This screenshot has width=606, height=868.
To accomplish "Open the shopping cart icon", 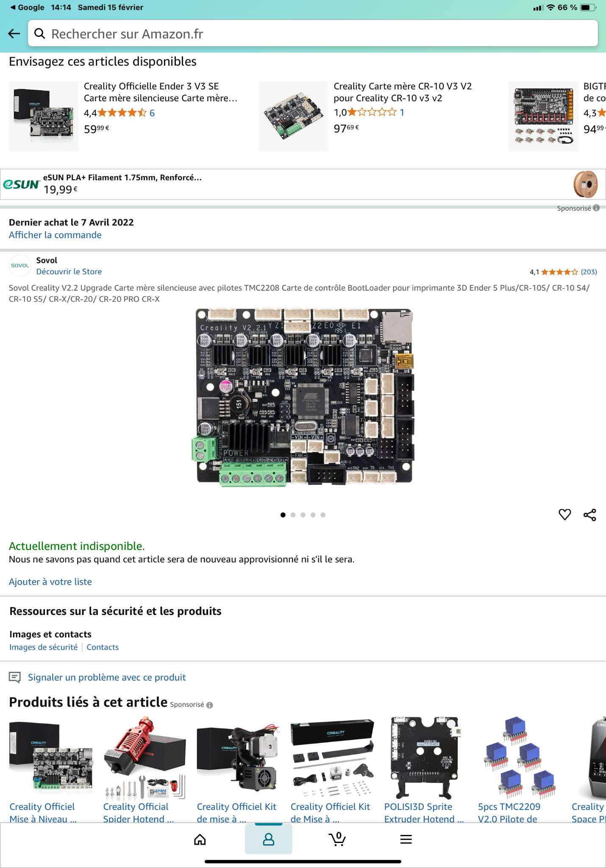I will 337,839.
